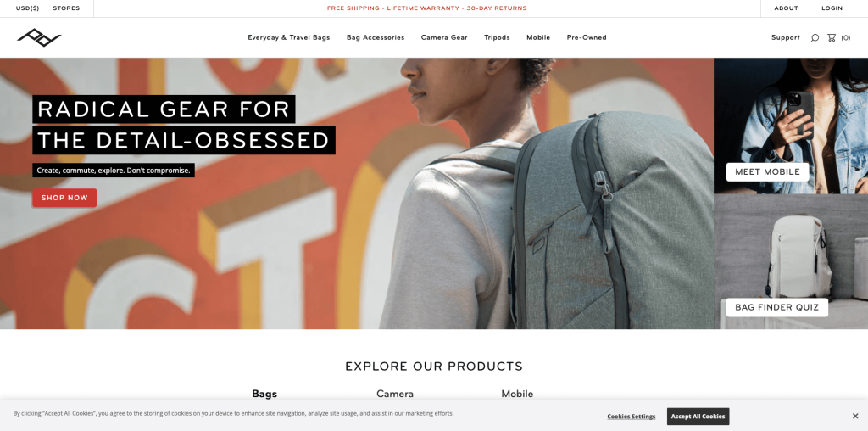Open the USD($) currency selector
Screen dimensions: 868x431
28,8
